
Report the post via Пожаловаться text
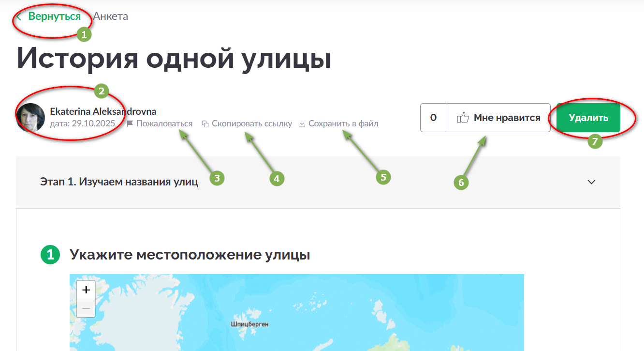click(x=164, y=124)
